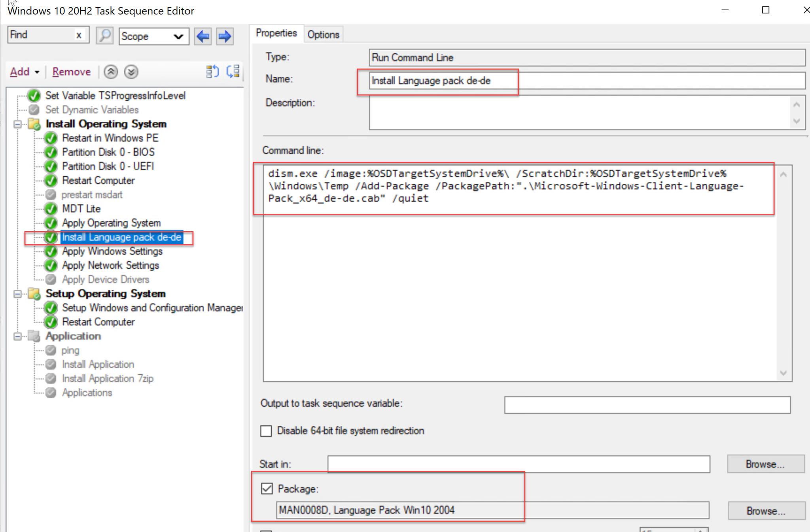The width and height of the screenshot is (810, 532).
Task: Click the move step down icon
Action: (131, 72)
